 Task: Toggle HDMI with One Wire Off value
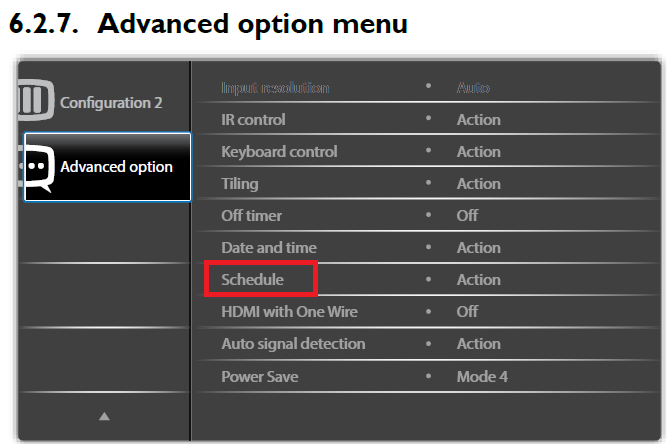tap(468, 312)
